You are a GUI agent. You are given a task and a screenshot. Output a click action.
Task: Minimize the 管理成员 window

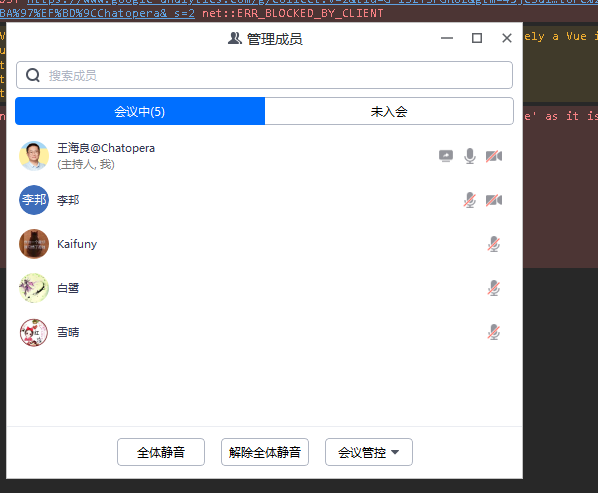click(447, 38)
